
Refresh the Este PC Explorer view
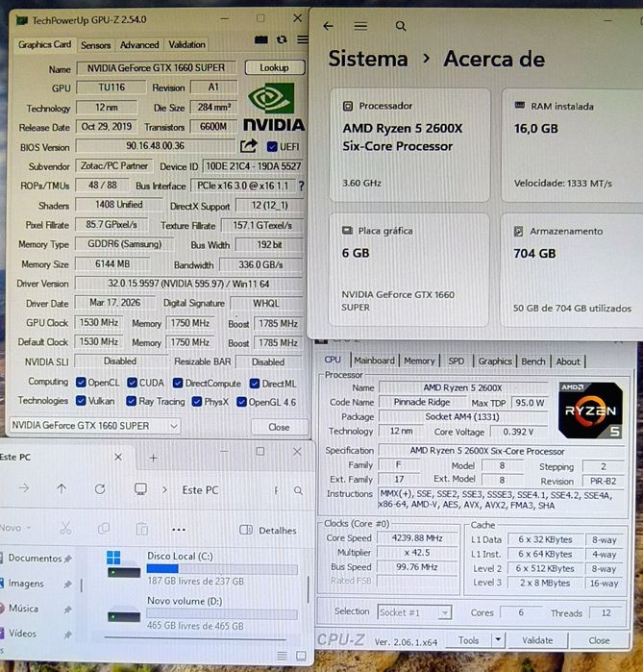pyautogui.click(x=100, y=489)
